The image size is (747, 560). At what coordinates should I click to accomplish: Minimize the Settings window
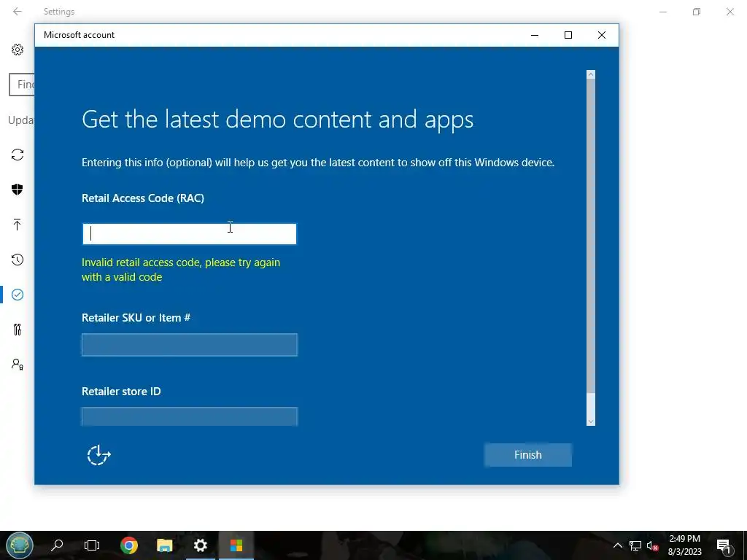[x=662, y=12]
